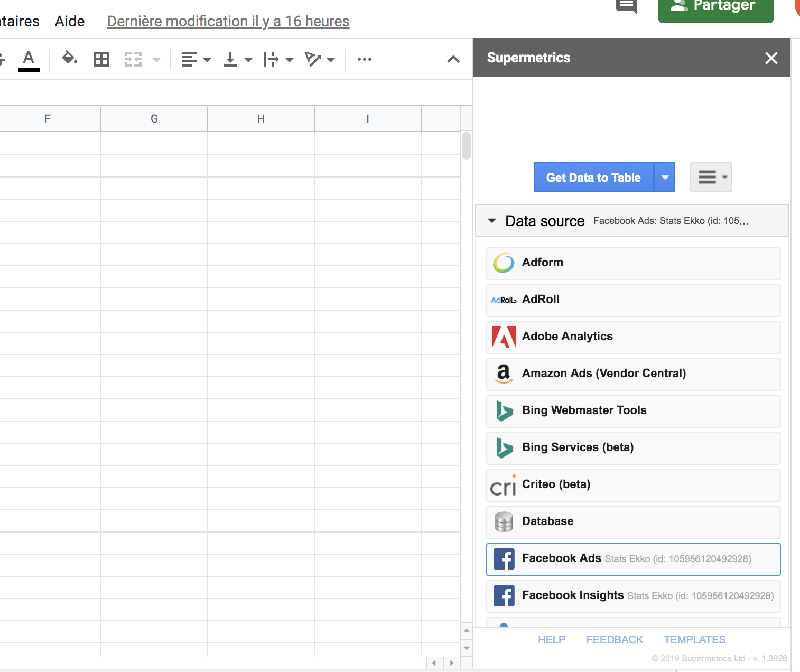
Task: Select Criteo (beta) data source
Action: pyautogui.click(x=633, y=485)
